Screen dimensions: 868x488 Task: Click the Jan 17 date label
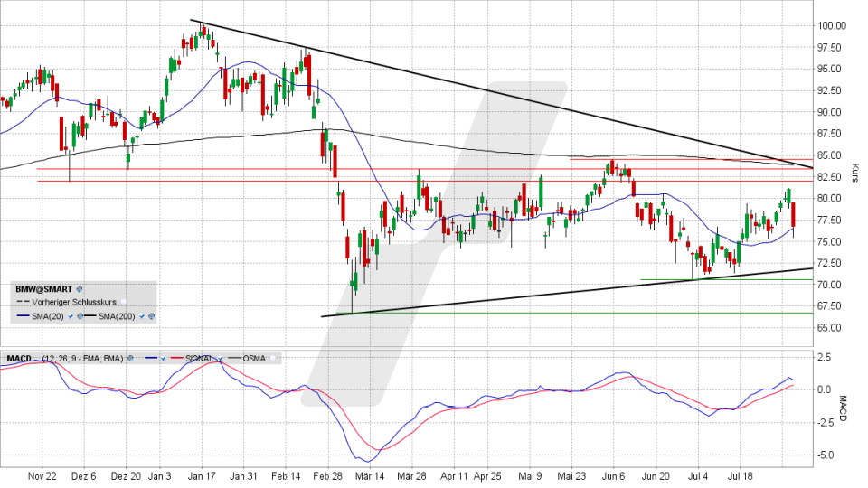(x=202, y=476)
